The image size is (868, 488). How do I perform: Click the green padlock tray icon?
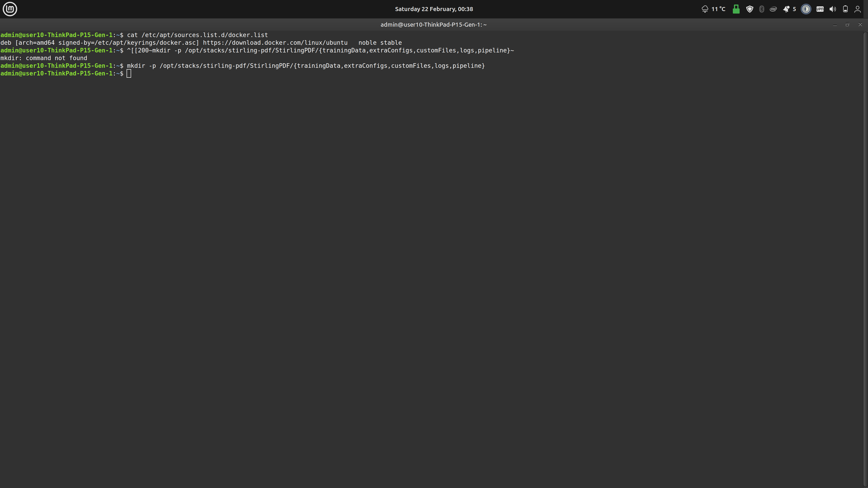click(x=736, y=9)
